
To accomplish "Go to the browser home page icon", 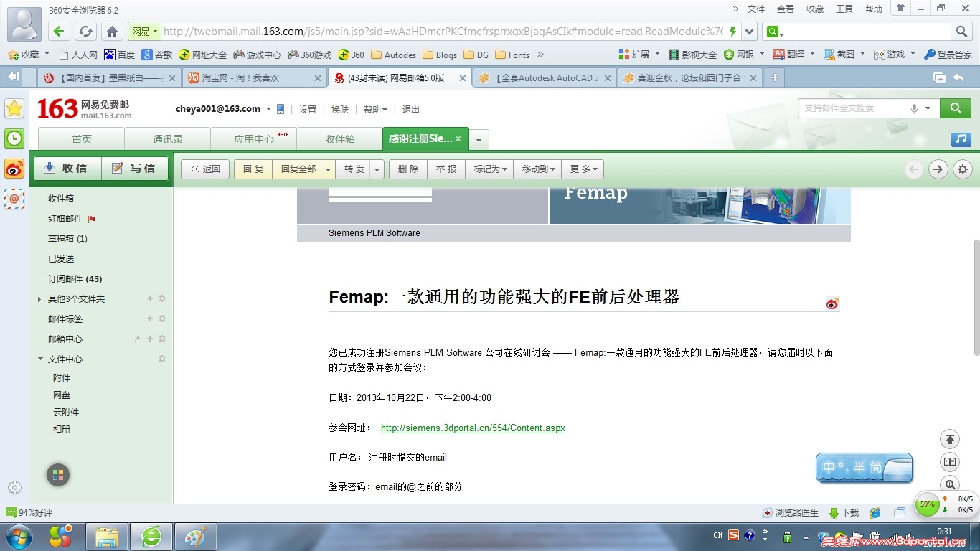I will [x=112, y=31].
